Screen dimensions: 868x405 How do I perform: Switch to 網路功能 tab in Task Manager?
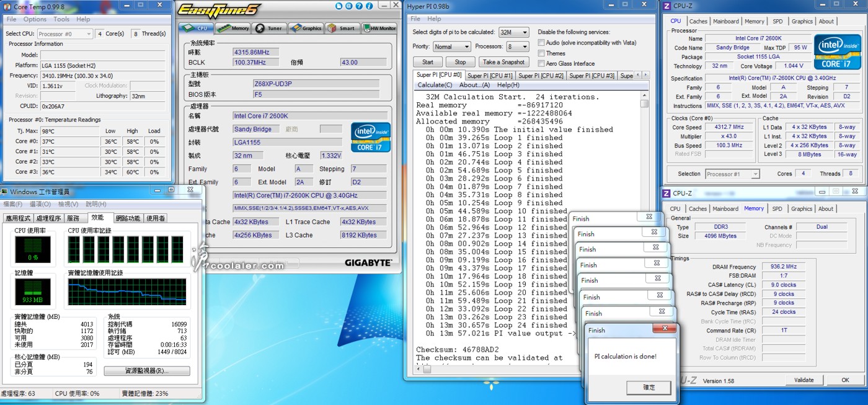(128, 218)
